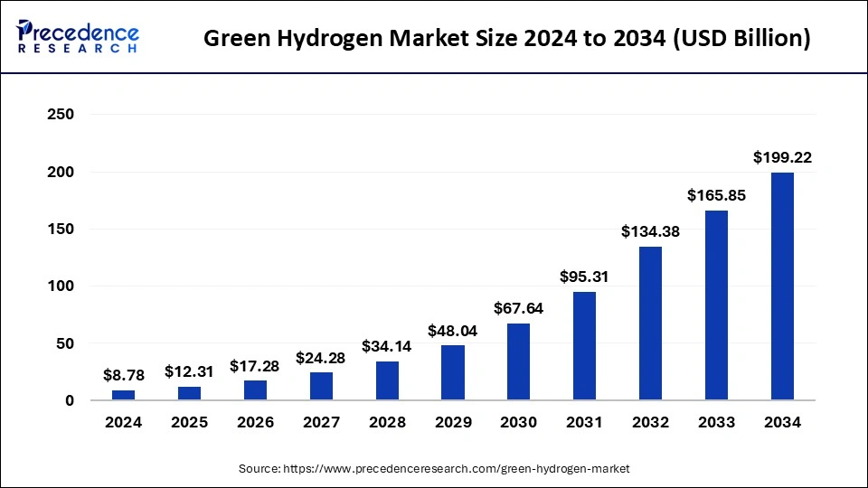
Task: Click the 2028 x-axis label
Action: (x=387, y=422)
